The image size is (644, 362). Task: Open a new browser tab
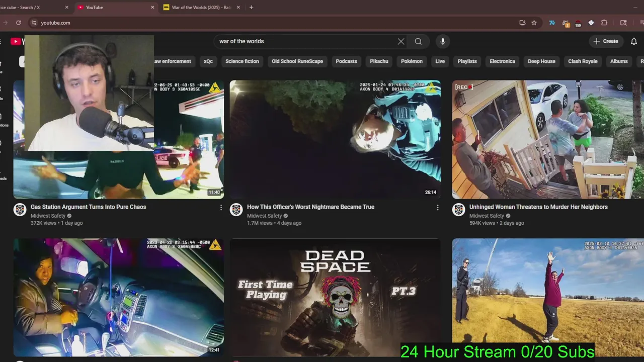(251, 8)
